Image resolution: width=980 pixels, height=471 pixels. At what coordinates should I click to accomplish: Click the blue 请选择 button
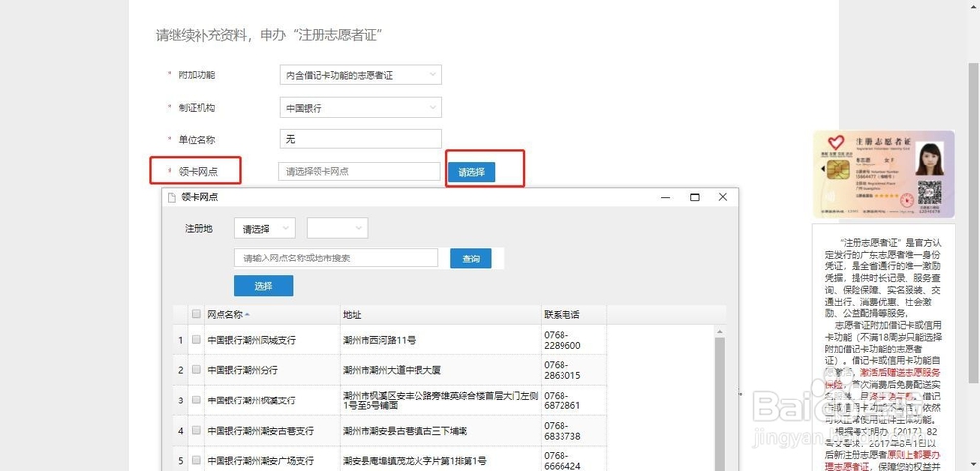tap(471, 171)
